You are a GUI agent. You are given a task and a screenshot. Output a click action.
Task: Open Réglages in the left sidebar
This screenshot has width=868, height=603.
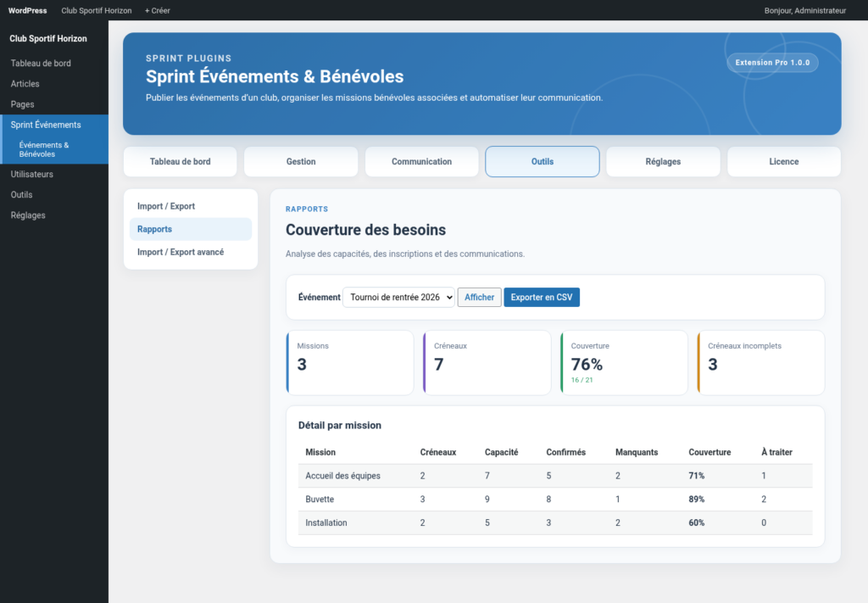coord(54,215)
